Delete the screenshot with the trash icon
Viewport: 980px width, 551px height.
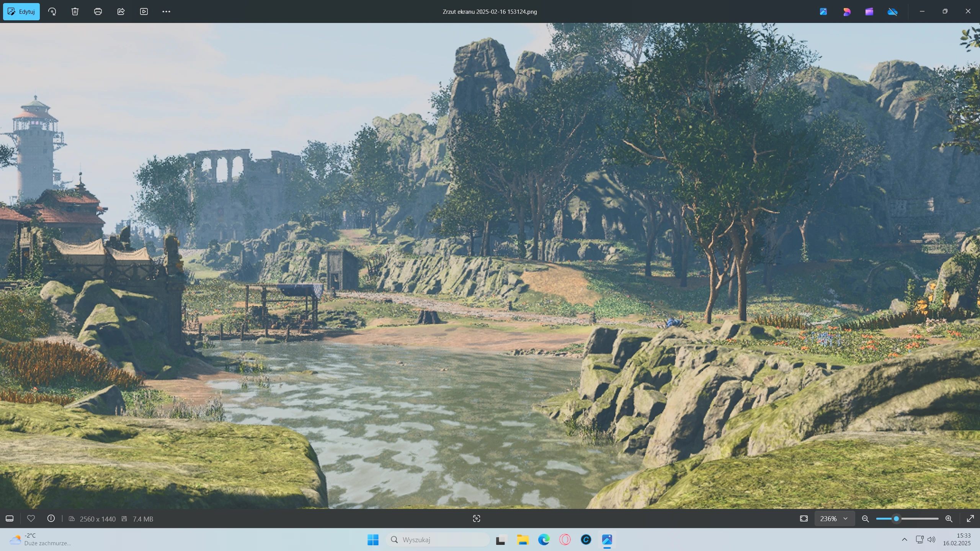tap(75, 11)
